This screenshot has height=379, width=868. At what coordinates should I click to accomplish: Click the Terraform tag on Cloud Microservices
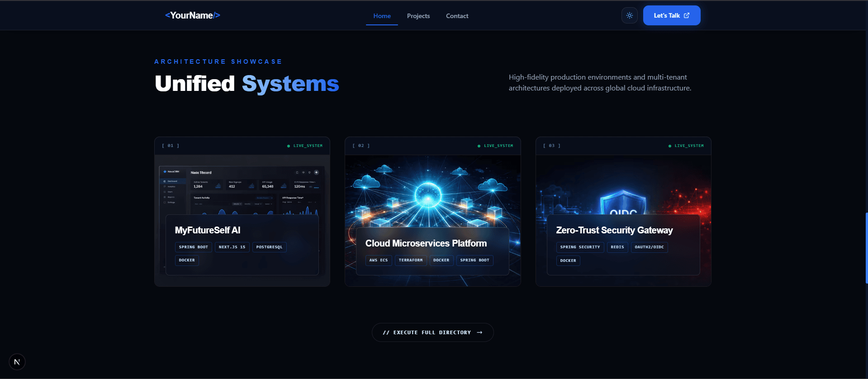[x=411, y=260]
